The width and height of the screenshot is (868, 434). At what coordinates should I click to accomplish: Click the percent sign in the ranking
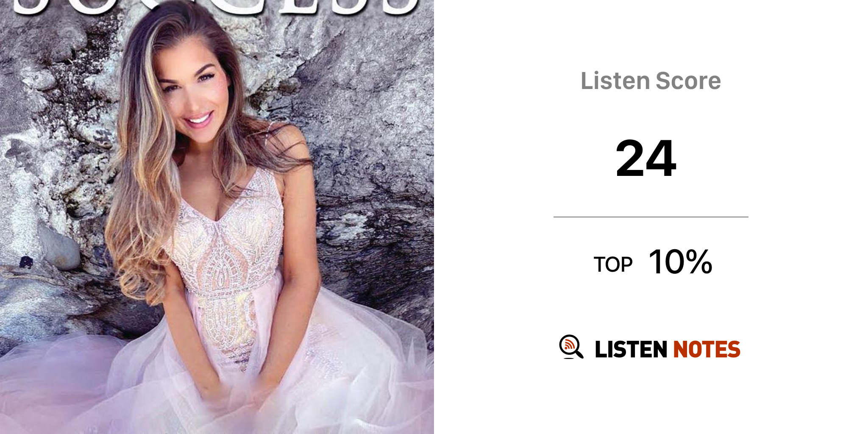pyautogui.click(x=700, y=262)
